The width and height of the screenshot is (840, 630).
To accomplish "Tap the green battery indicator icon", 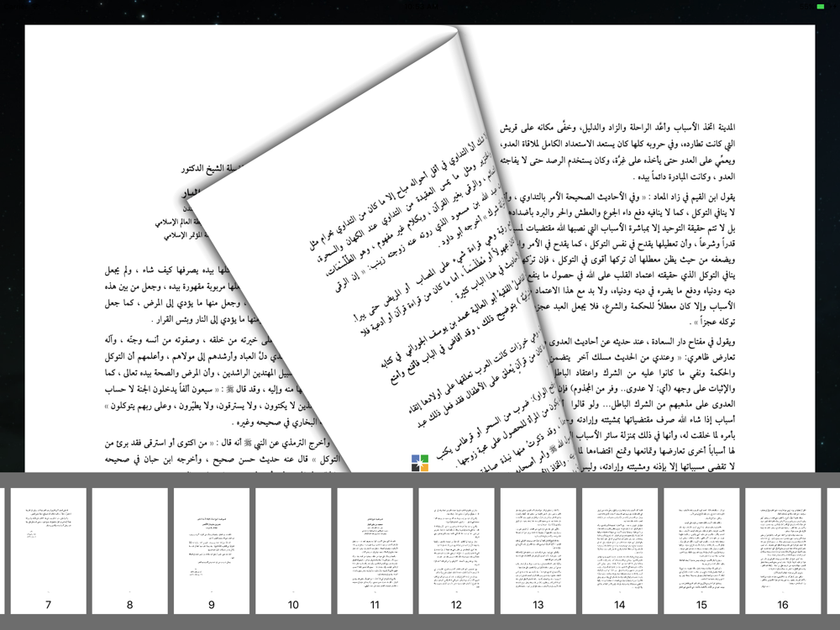I will point(820,7).
